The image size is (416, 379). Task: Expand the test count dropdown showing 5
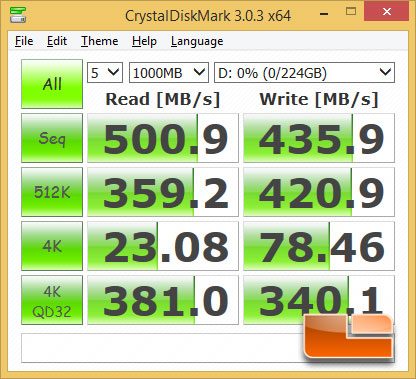coord(105,72)
